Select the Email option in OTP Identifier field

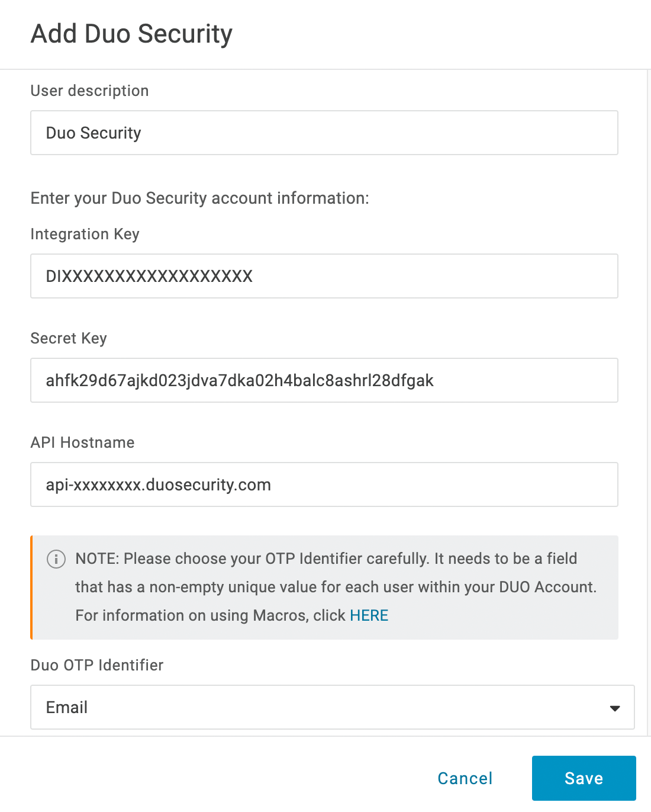(x=66, y=707)
